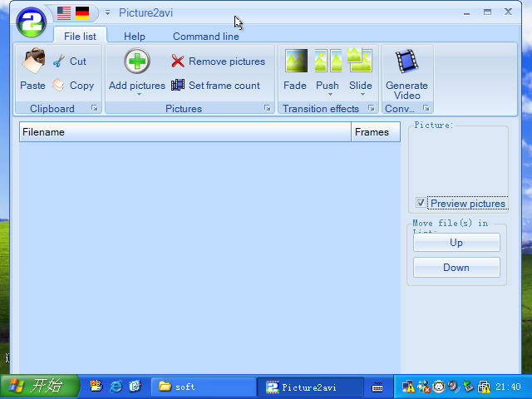Open the Conv... group dialog launcher

point(426,108)
